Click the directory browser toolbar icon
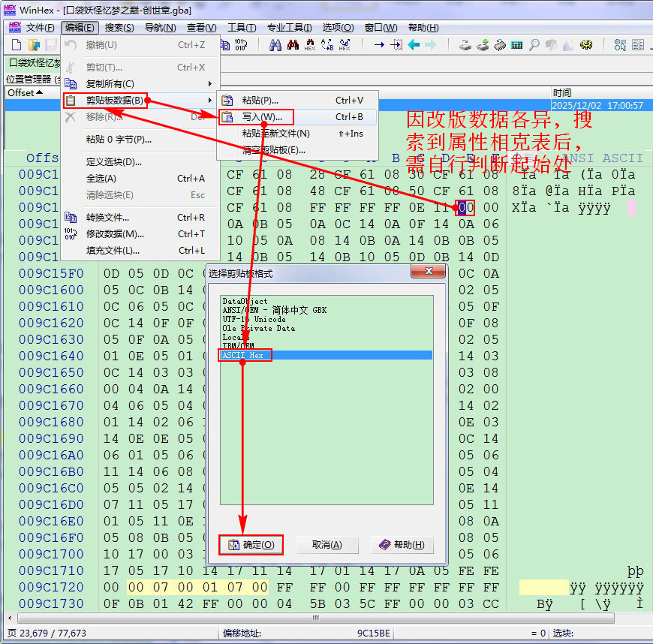 pyautogui.click(x=620, y=44)
